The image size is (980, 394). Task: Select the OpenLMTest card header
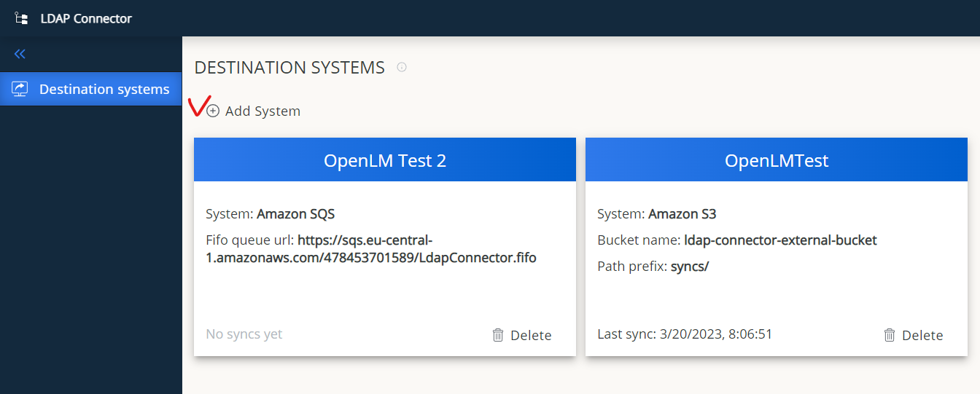click(x=776, y=160)
